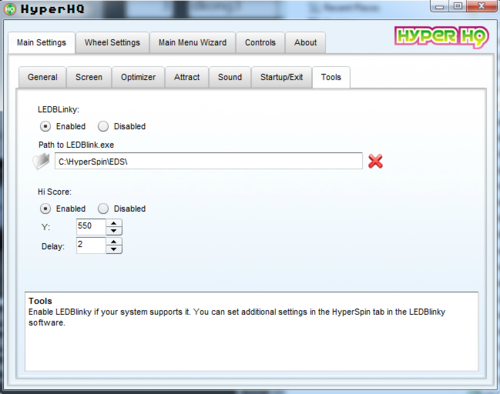Select Disabled under Hi Score
Screen dimensions: 500x394
tap(103, 209)
